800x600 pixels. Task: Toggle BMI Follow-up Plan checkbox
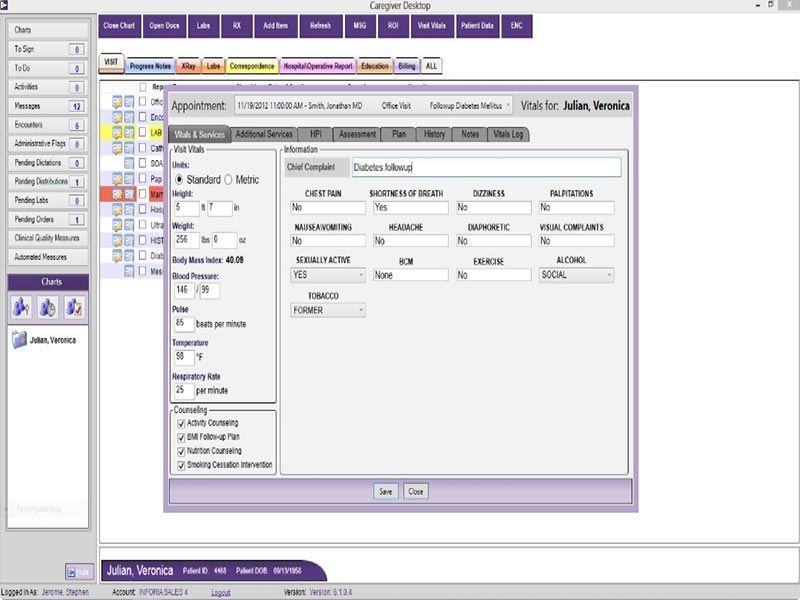pos(181,437)
